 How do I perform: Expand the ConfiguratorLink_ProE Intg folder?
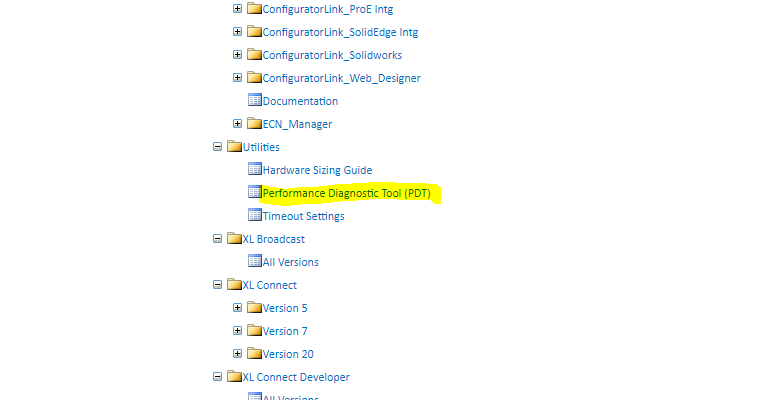[x=237, y=8]
